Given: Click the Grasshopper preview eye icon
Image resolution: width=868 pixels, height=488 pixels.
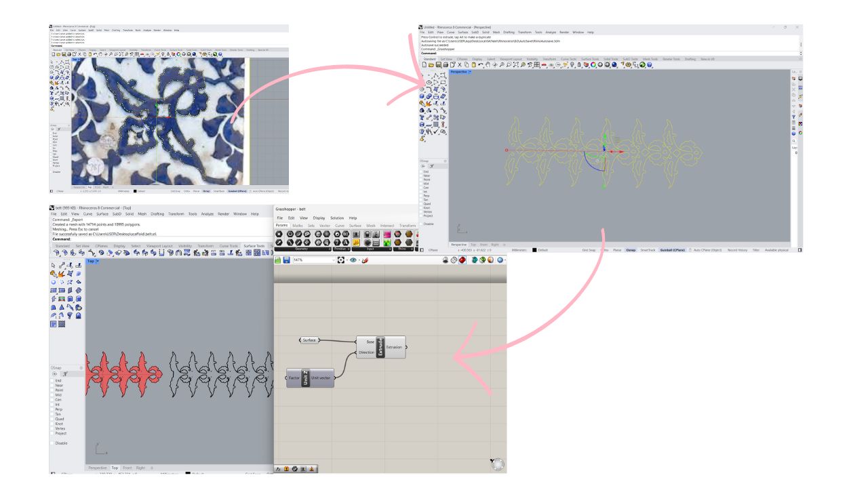Looking at the screenshot, I should tap(353, 260).
